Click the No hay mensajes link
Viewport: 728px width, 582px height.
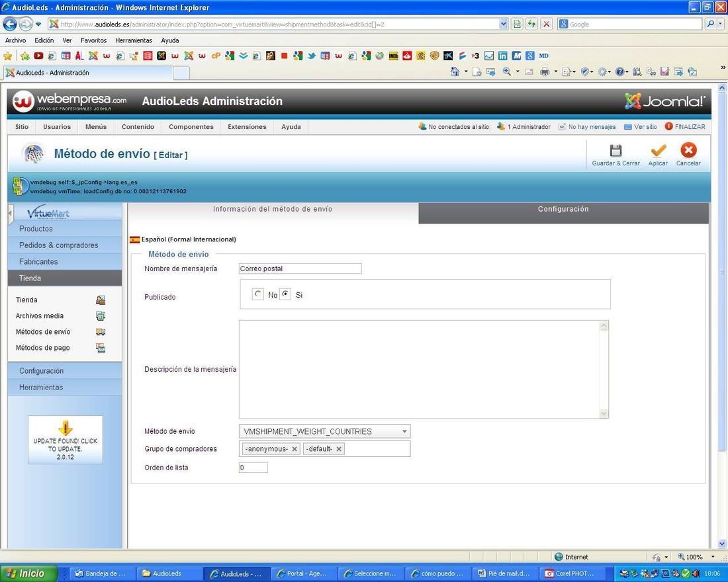[x=587, y=127]
